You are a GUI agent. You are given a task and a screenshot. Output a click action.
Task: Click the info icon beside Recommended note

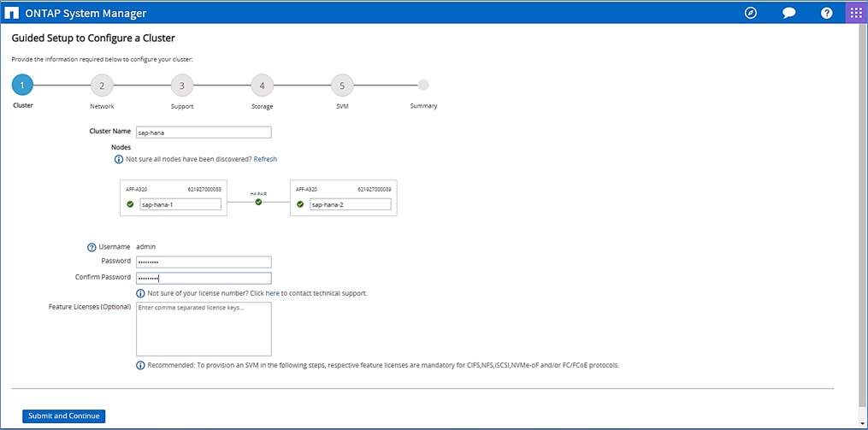point(140,366)
